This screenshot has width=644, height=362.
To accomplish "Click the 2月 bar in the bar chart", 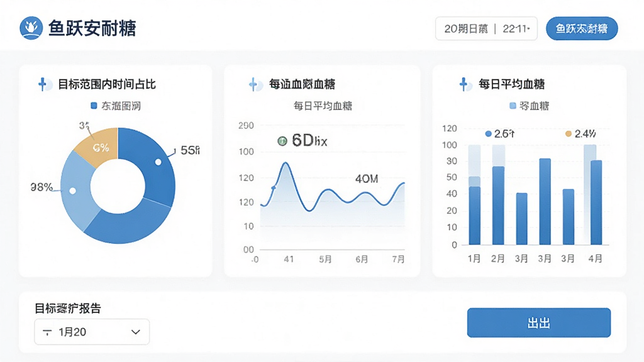I will (x=498, y=206).
